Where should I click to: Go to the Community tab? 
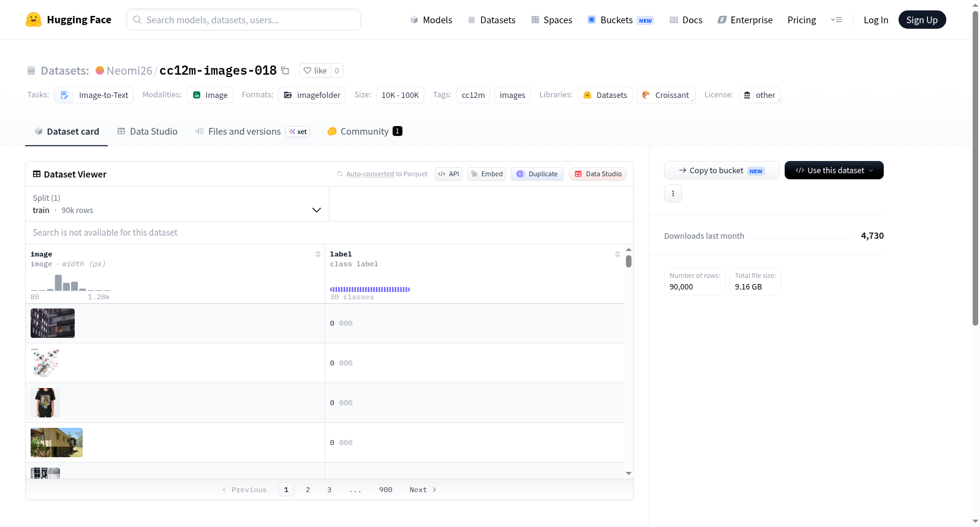pos(364,132)
